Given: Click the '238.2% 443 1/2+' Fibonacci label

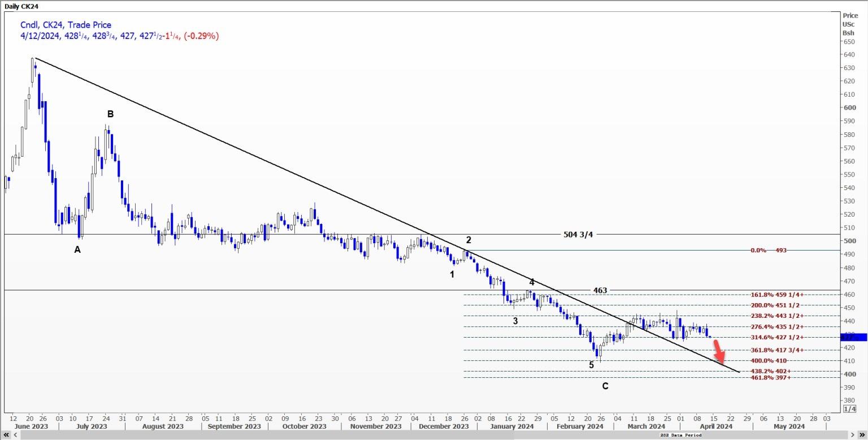Looking at the screenshot, I should click(778, 316).
